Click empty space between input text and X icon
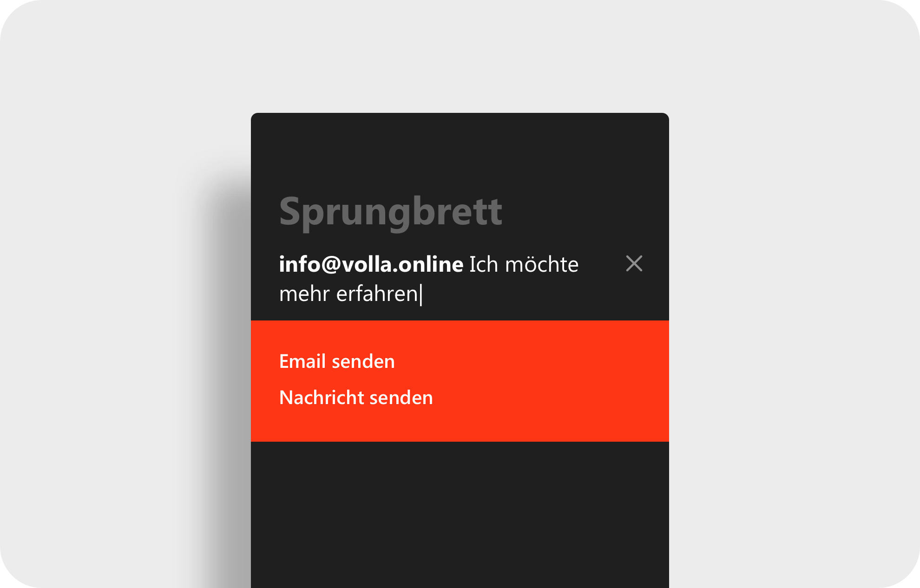This screenshot has width=920, height=588. pos(602,264)
